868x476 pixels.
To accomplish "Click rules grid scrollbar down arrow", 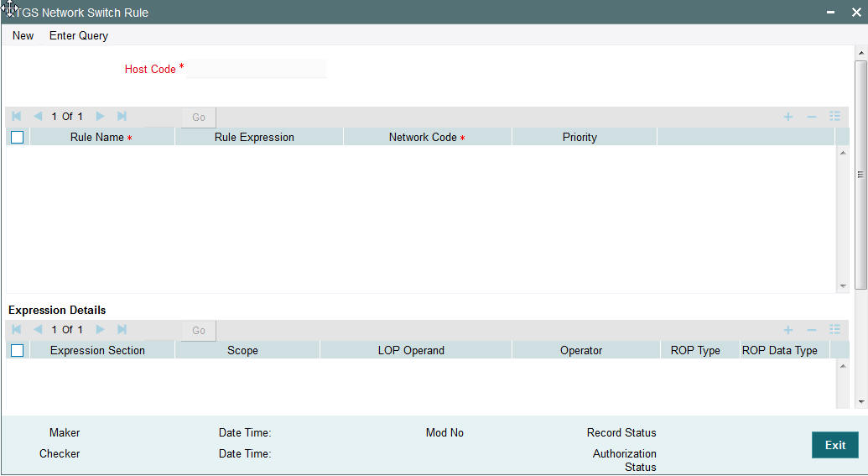I will 843,286.
